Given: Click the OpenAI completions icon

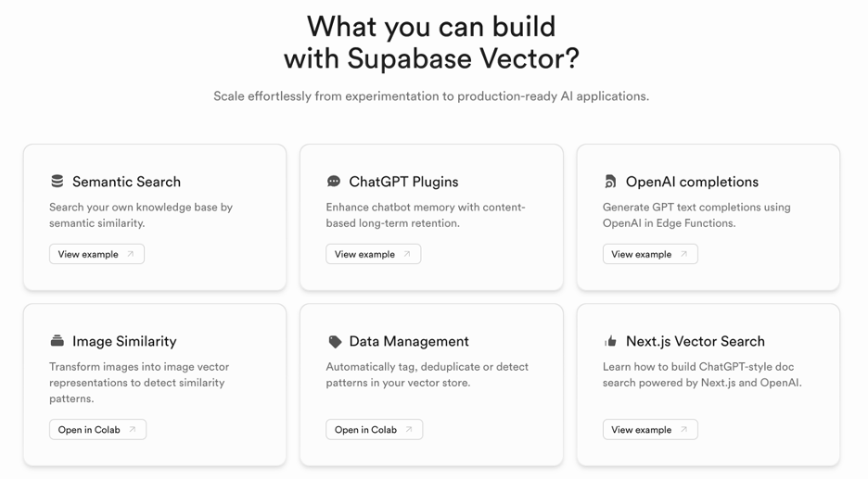Looking at the screenshot, I should pyautogui.click(x=610, y=182).
